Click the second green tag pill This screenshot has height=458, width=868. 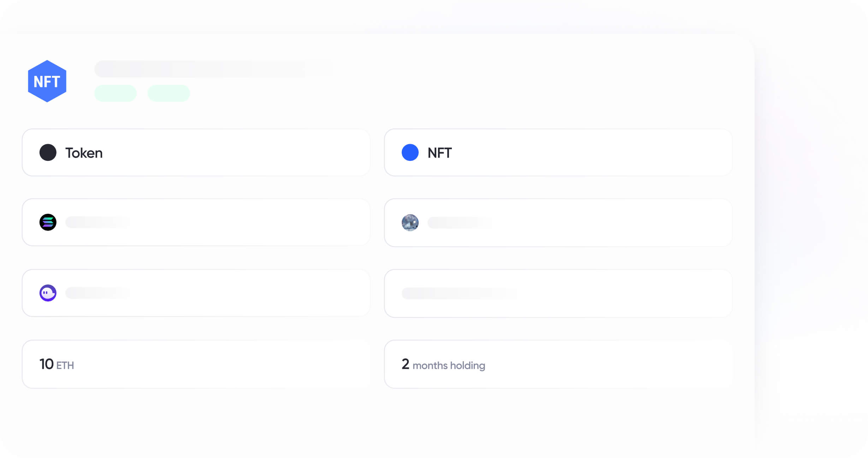169,93
